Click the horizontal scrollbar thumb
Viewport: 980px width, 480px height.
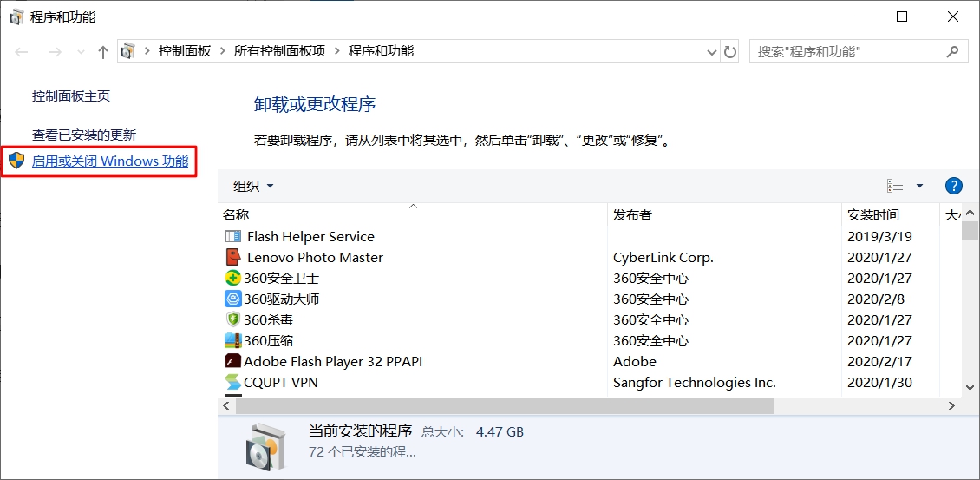(505, 405)
